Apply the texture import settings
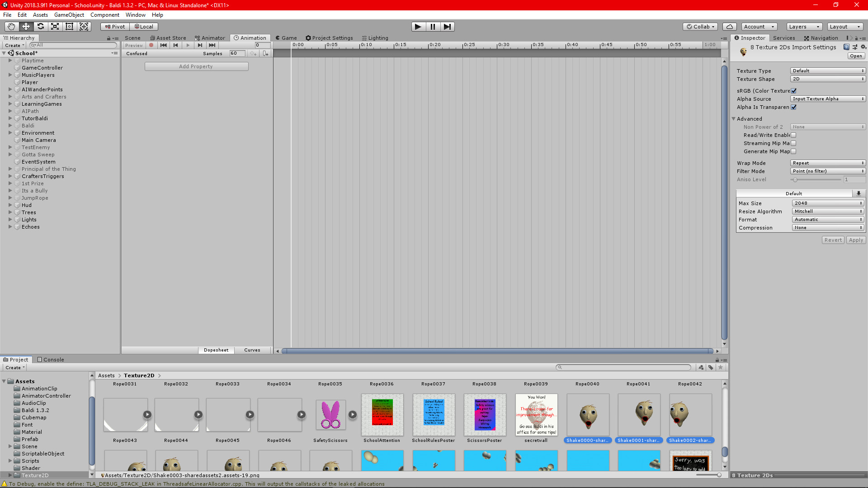This screenshot has height=488, width=868. [x=855, y=240]
